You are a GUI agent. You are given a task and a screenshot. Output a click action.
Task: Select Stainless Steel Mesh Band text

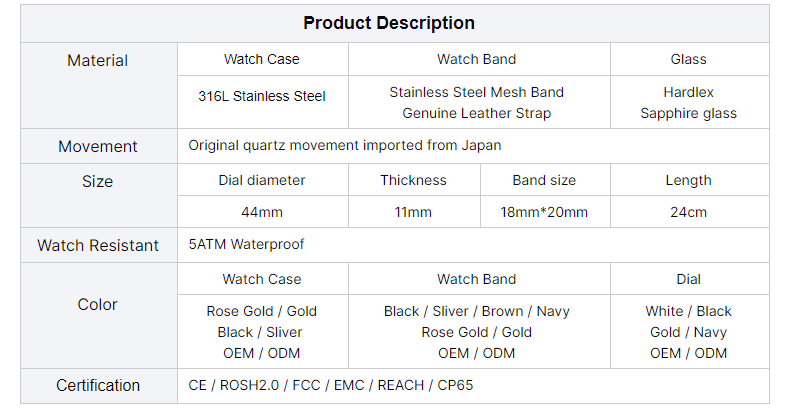477,92
